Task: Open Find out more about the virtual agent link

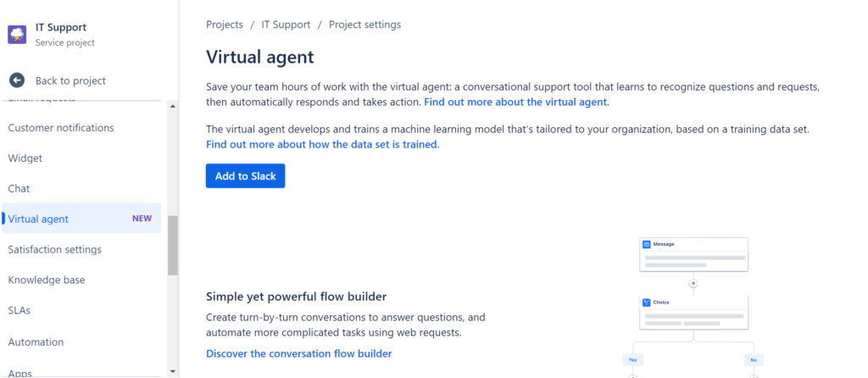Action: (516, 102)
